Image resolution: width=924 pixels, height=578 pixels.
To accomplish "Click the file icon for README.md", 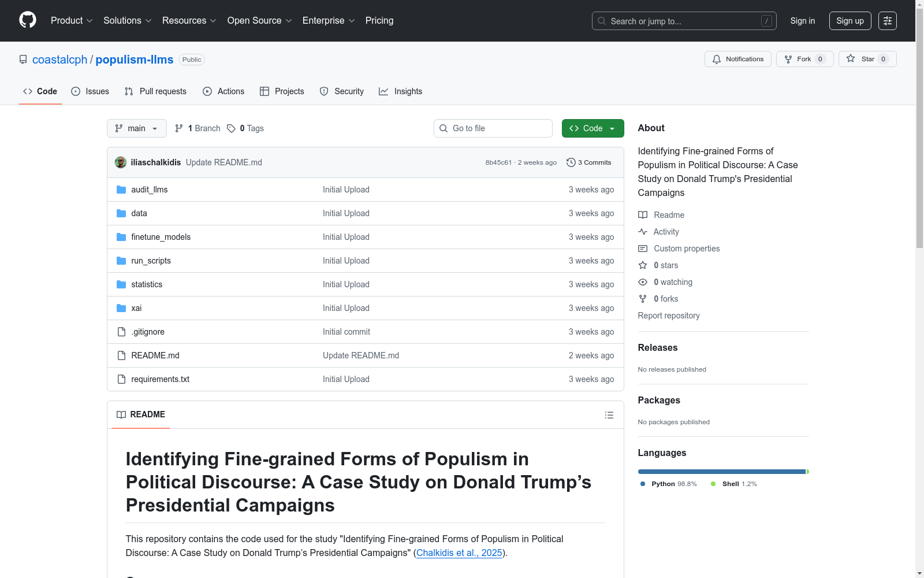I will [x=121, y=355].
